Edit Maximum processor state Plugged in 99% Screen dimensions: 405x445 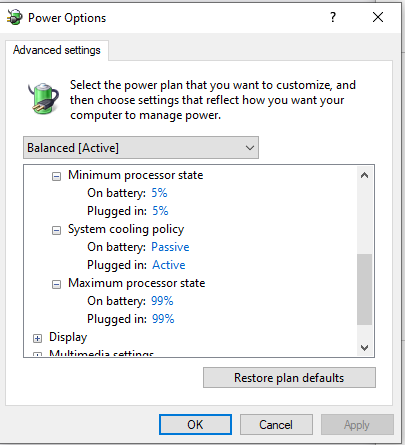pyautogui.click(x=163, y=319)
